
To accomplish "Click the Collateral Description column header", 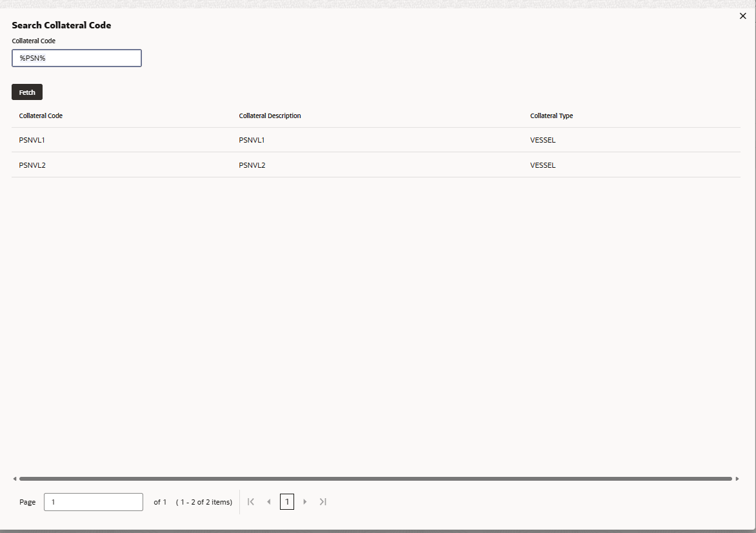I will tap(270, 116).
